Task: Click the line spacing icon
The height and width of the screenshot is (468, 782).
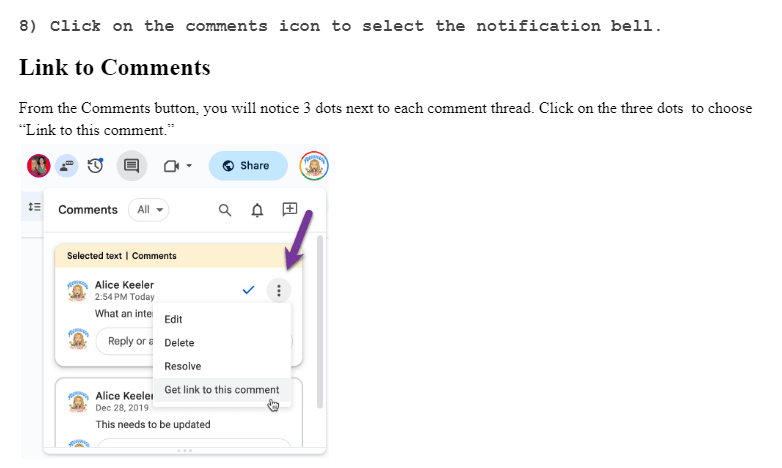Action: [x=34, y=207]
